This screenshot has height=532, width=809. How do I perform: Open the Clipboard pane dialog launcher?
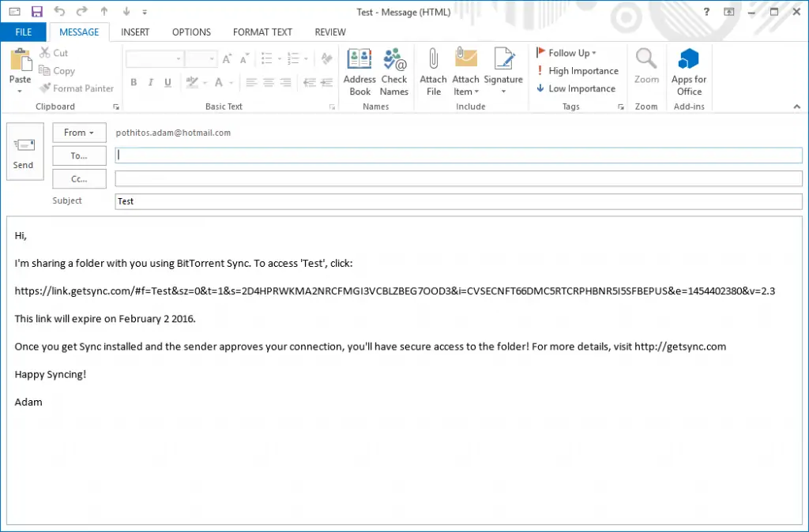116,107
